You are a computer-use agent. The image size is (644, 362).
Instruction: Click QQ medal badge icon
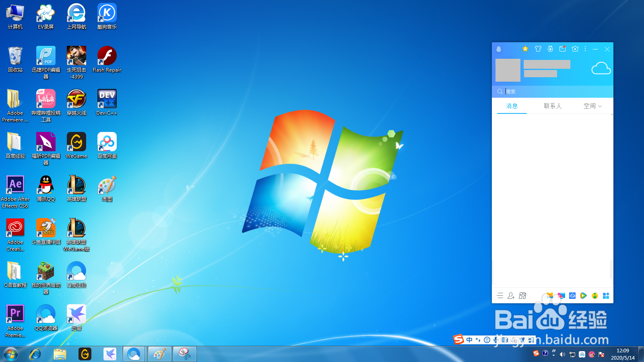click(550, 49)
